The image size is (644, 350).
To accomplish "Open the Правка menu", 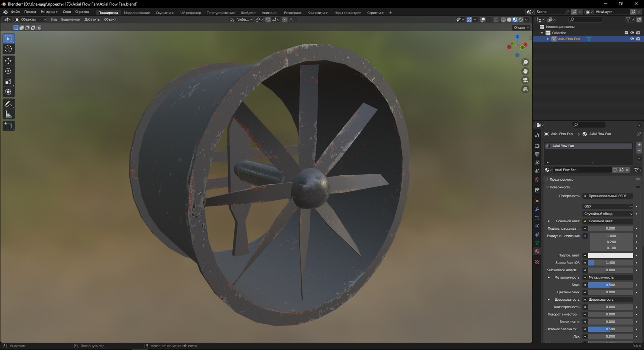I will coord(30,12).
